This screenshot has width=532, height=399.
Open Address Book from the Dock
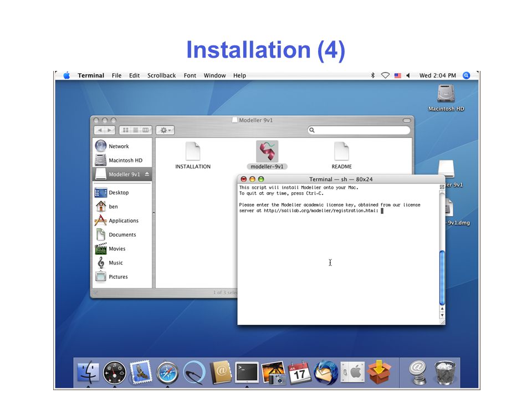(x=221, y=372)
